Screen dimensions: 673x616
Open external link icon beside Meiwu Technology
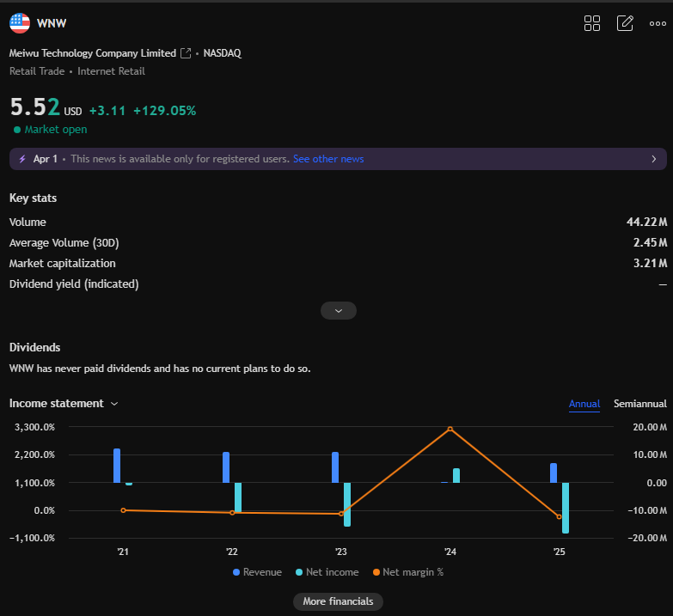tap(186, 53)
